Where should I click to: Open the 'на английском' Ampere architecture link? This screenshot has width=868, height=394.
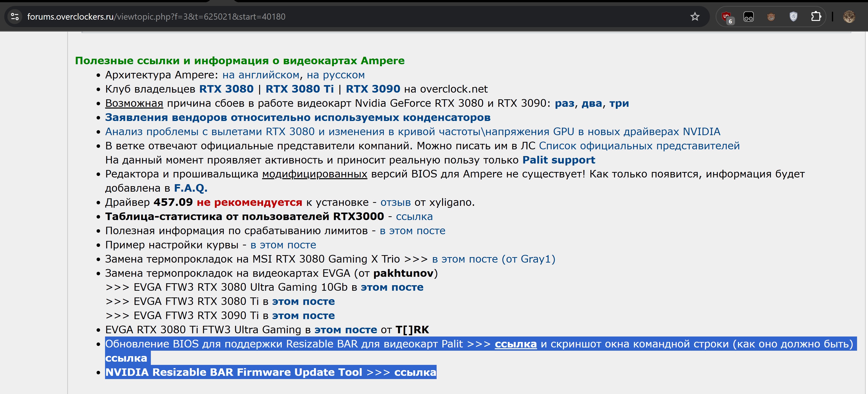coord(260,75)
